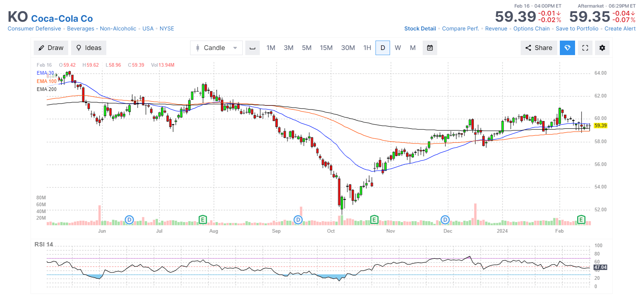This screenshot has width=644, height=295.
Task: Click the Share arrow icon
Action: coord(528,48)
